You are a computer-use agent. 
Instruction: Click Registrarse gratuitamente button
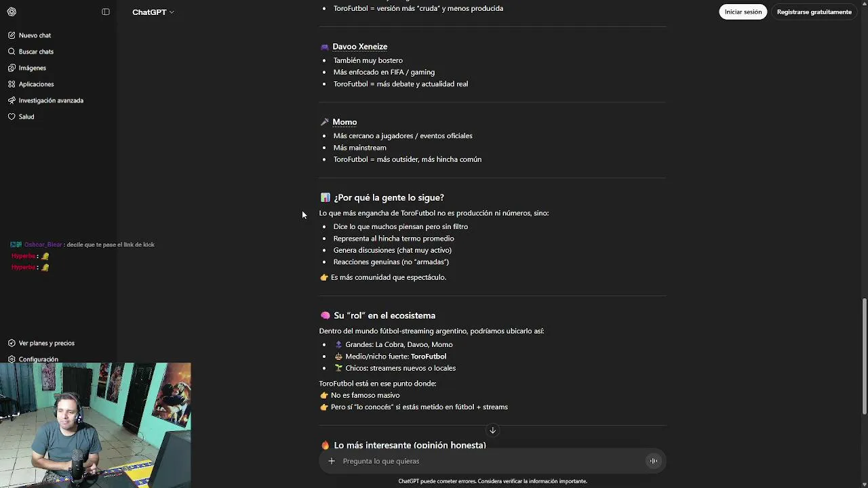click(x=814, y=12)
